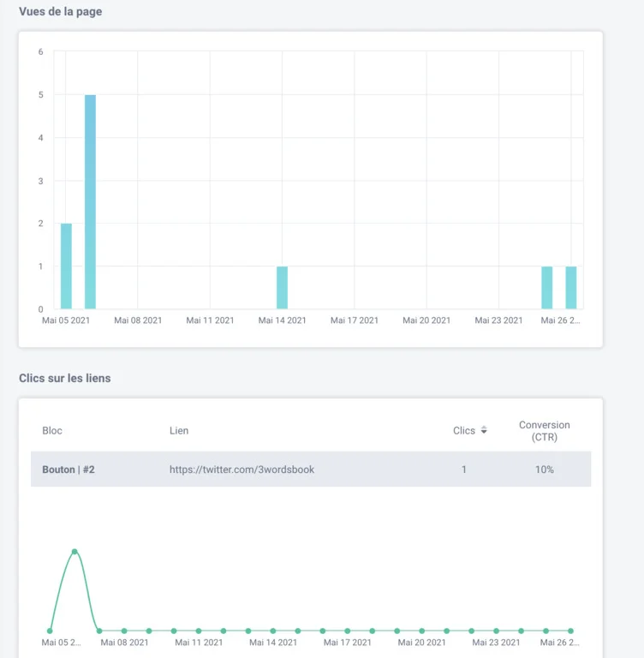Click the tallest bar with value 5
Screen dimensions: 644x658
90,201
